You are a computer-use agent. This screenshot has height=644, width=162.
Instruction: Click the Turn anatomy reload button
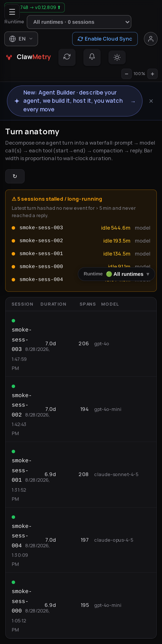(x=15, y=176)
